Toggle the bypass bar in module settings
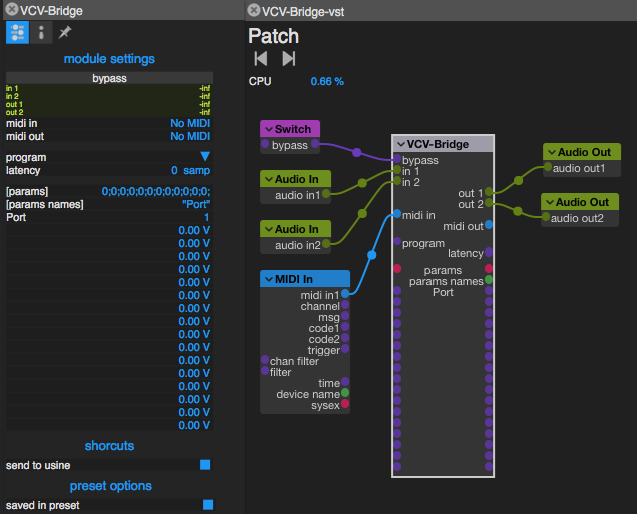Screen dimensions: 637x514 (x=109, y=78)
